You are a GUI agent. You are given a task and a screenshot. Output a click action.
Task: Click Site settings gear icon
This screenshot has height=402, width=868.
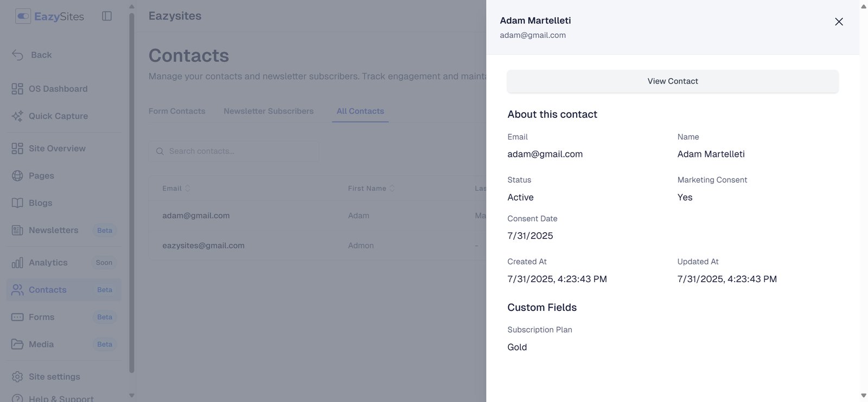pyautogui.click(x=17, y=377)
